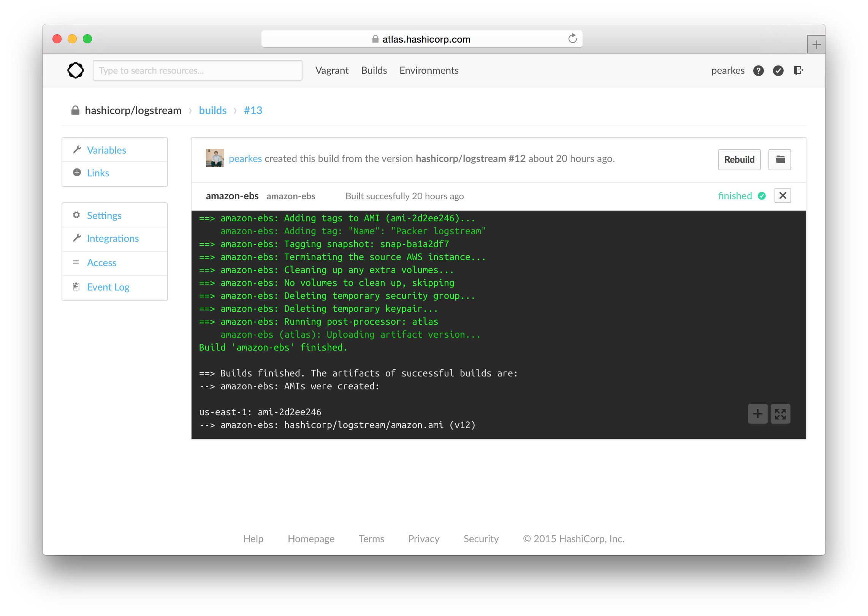Click the Homepage footer link
This screenshot has width=868, height=616.
pyautogui.click(x=311, y=539)
